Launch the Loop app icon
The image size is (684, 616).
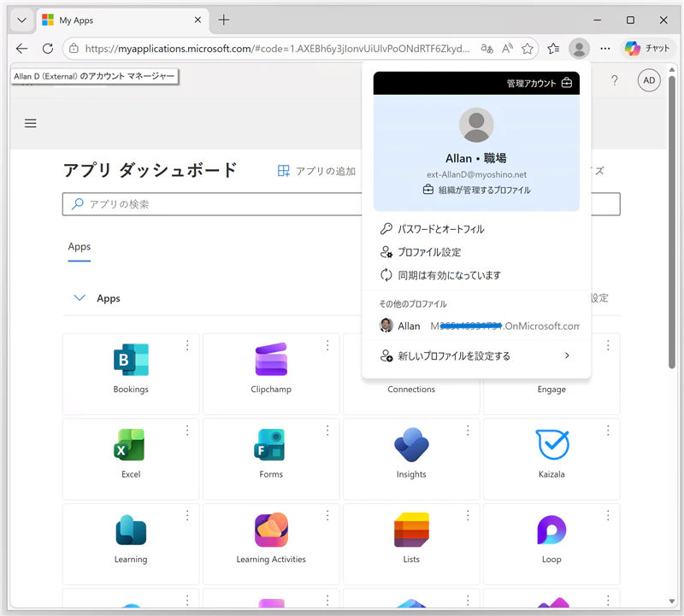551,530
